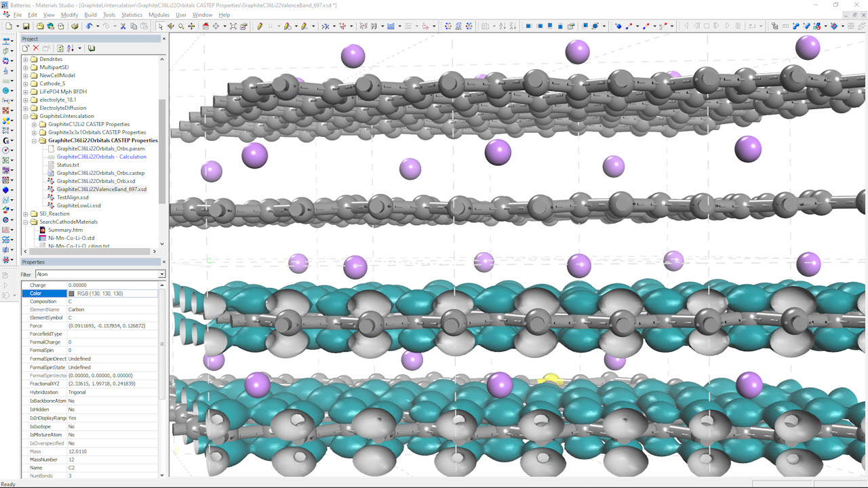Select the Status.txt file

(x=68, y=165)
